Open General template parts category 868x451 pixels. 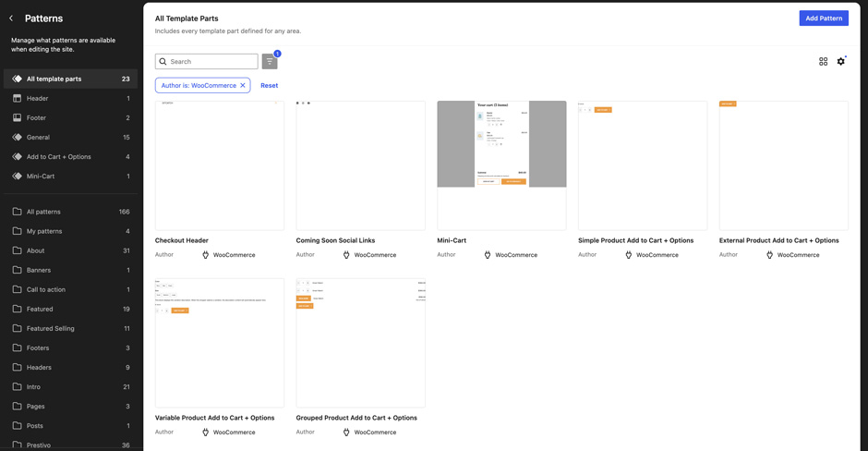click(x=70, y=137)
